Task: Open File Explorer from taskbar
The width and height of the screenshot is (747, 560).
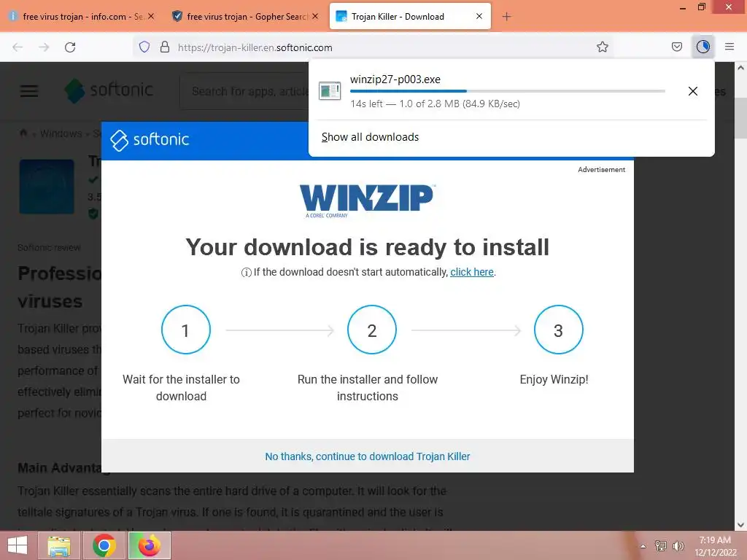Action: (x=59, y=545)
